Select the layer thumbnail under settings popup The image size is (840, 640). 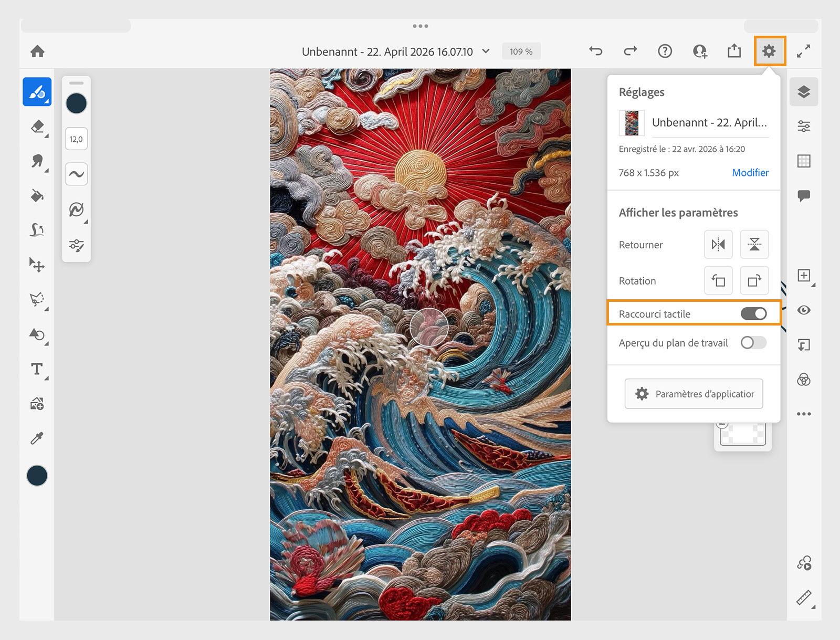coord(742,434)
